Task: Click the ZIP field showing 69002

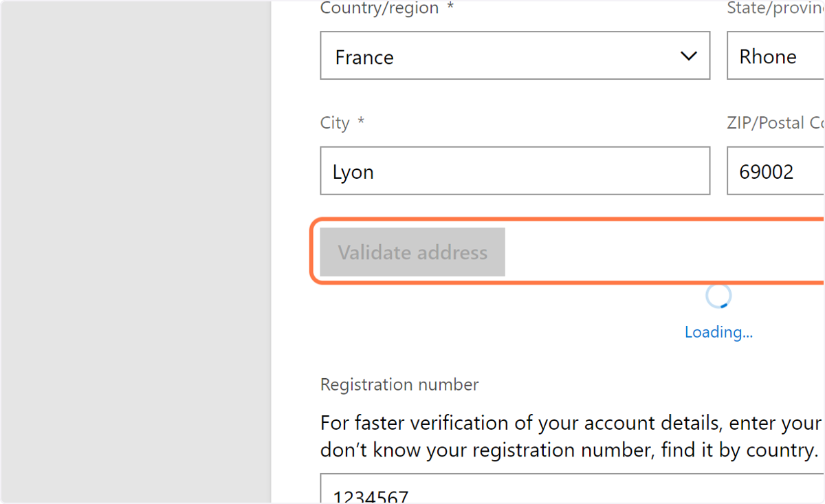Action: [775, 171]
